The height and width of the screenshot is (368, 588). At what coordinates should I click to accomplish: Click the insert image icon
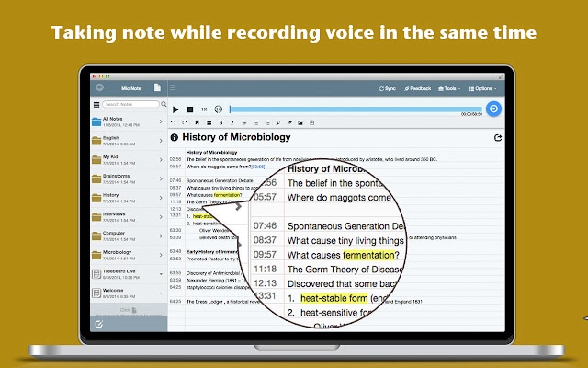point(300,122)
